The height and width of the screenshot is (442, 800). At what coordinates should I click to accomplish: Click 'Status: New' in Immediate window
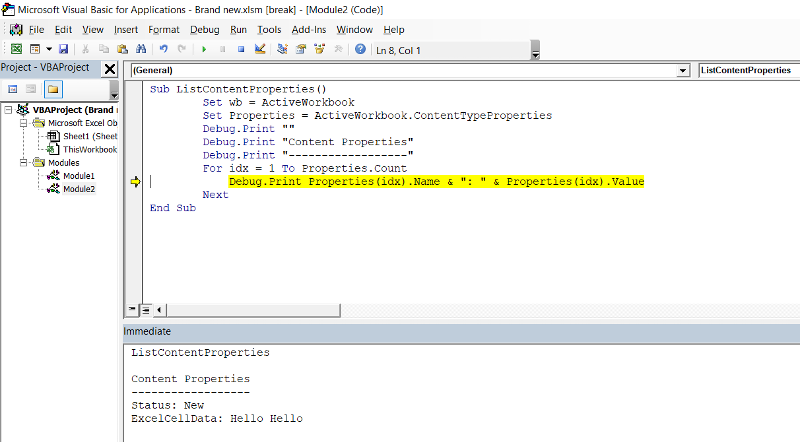pyautogui.click(x=167, y=405)
